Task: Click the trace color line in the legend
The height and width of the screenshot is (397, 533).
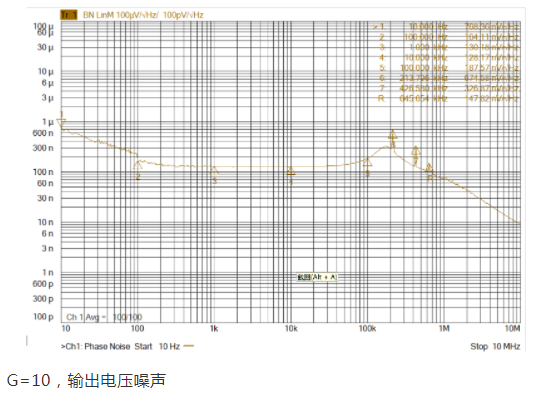Action: pyautogui.click(x=188, y=346)
